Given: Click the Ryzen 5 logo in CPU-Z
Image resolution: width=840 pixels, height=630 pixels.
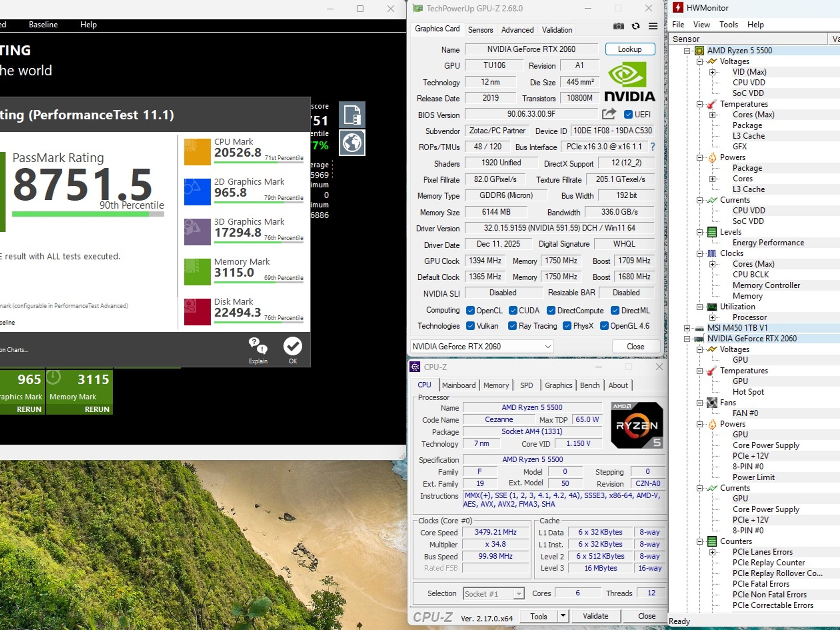Looking at the screenshot, I should pos(636,425).
